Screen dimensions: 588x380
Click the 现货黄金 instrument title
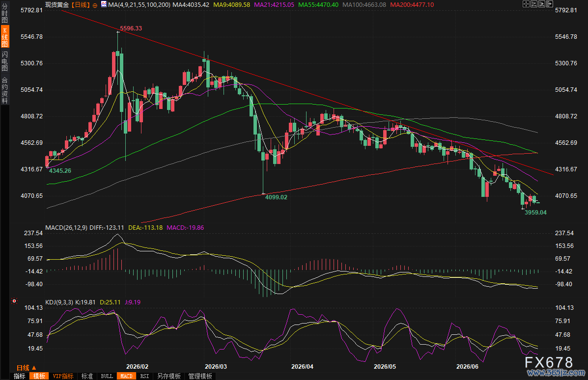tap(57, 5)
